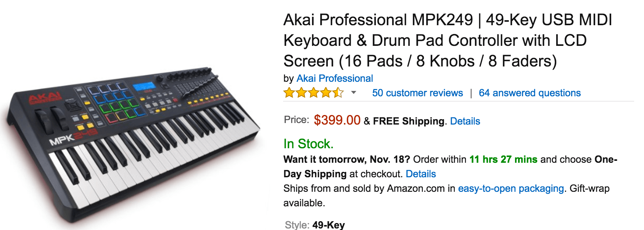This screenshot has width=644, height=230.
Task: Expand the star rating dropdown arrow
Action: [354, 92]
